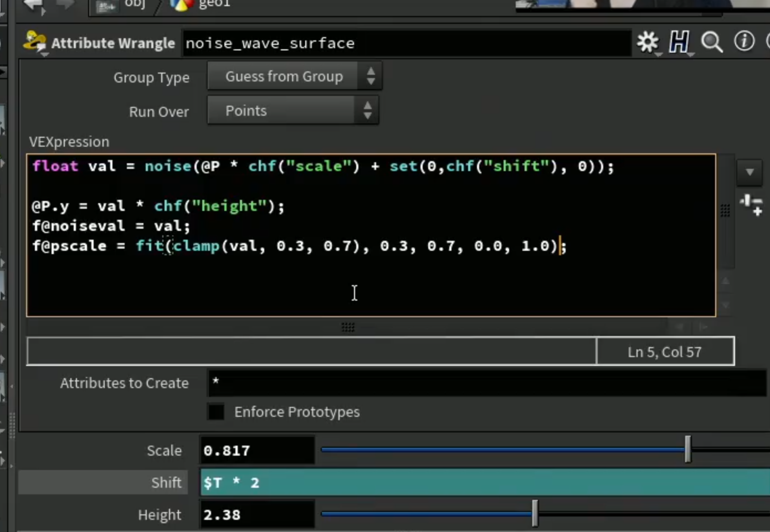Open the parameter gear settings menu

[647, 42]
